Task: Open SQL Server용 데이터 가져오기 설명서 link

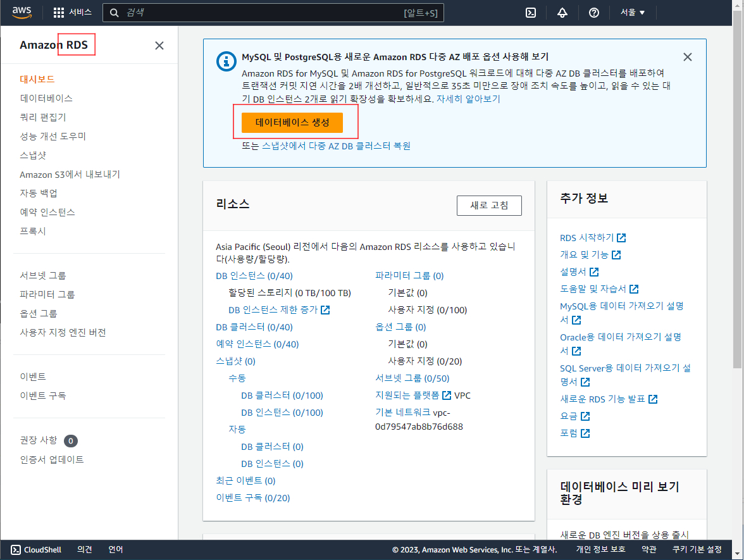Action: coord(625,375)
